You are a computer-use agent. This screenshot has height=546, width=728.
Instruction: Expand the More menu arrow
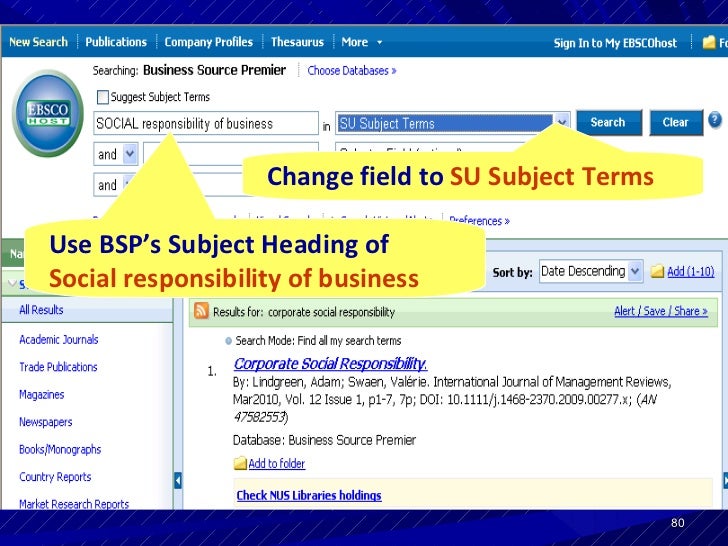pyautogui.click(x=379, y=42)
